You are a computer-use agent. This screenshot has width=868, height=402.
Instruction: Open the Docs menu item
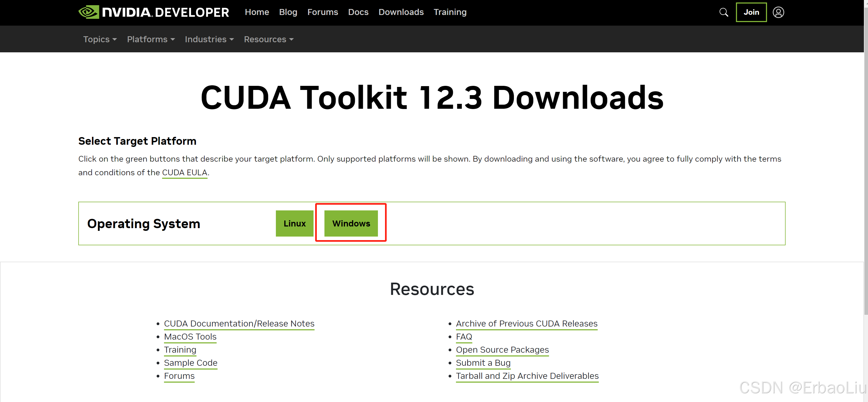(358, 12)
